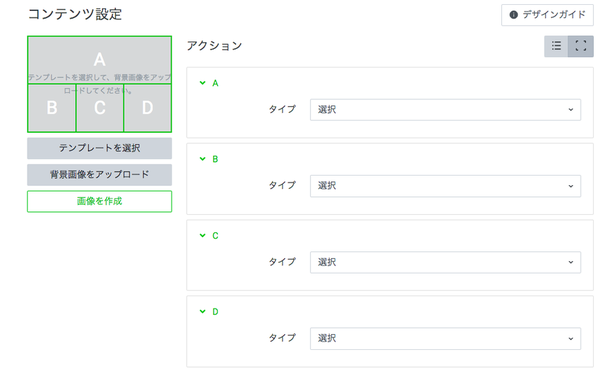Collapse section A with its green chevron
Image resolution: width=604 pixels, height=374 pixels.
202,83
